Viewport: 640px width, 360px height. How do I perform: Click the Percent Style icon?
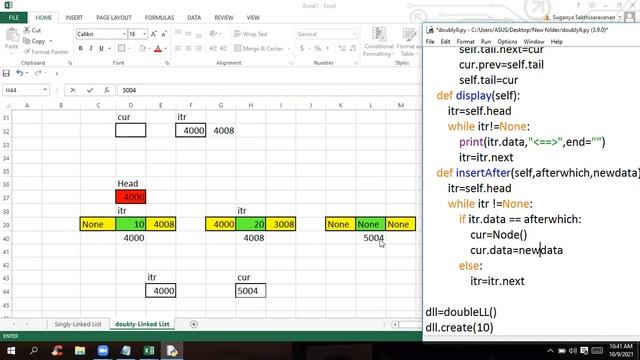point(318,49)
